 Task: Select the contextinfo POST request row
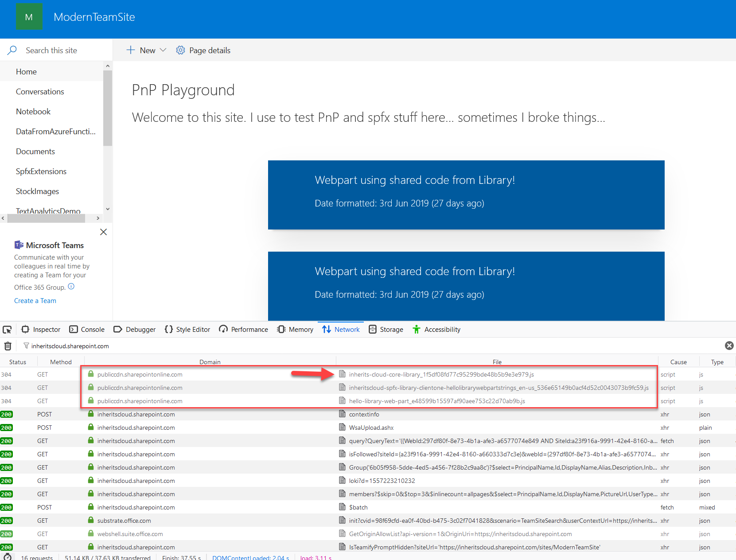coord(368,414)
